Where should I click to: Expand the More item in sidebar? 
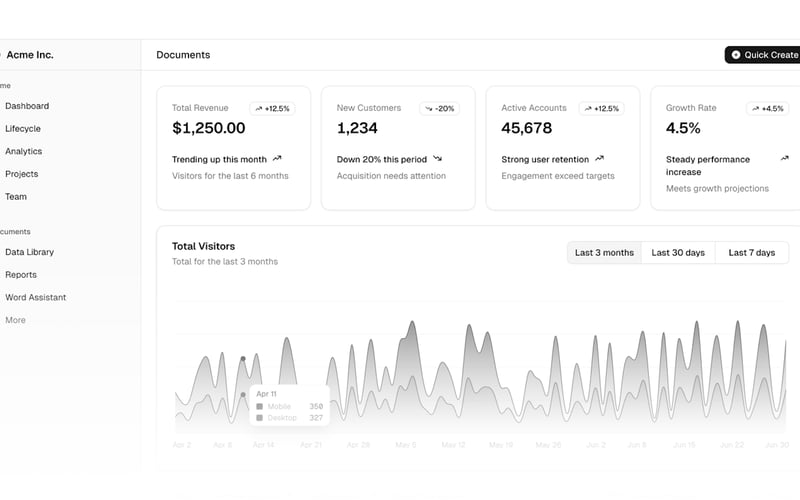pos(15,320)
